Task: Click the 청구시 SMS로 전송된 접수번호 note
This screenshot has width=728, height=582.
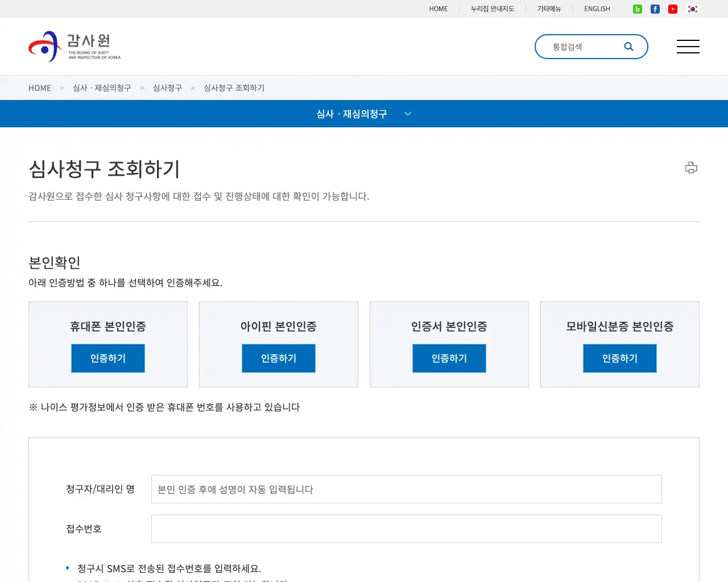Action: pos(169,568)
